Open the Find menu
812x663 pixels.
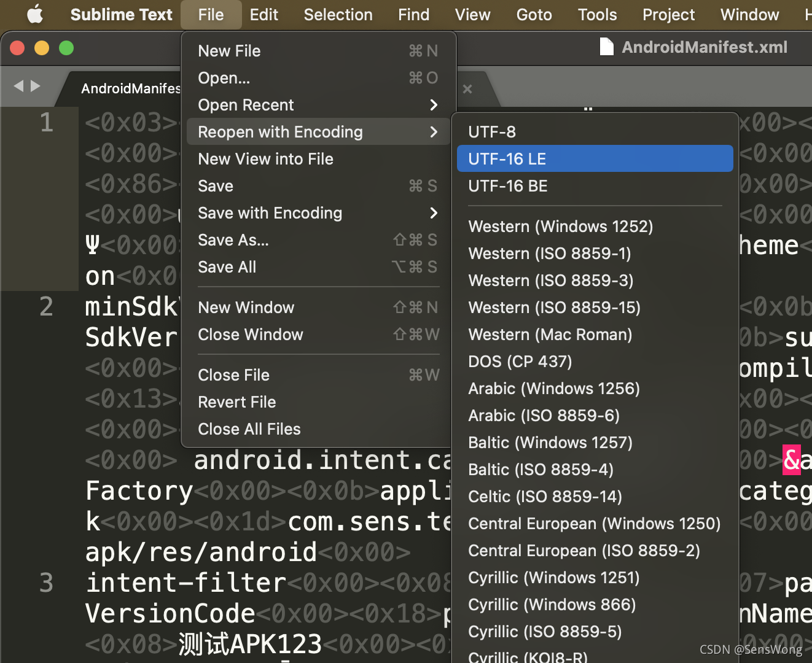[413, 14]
